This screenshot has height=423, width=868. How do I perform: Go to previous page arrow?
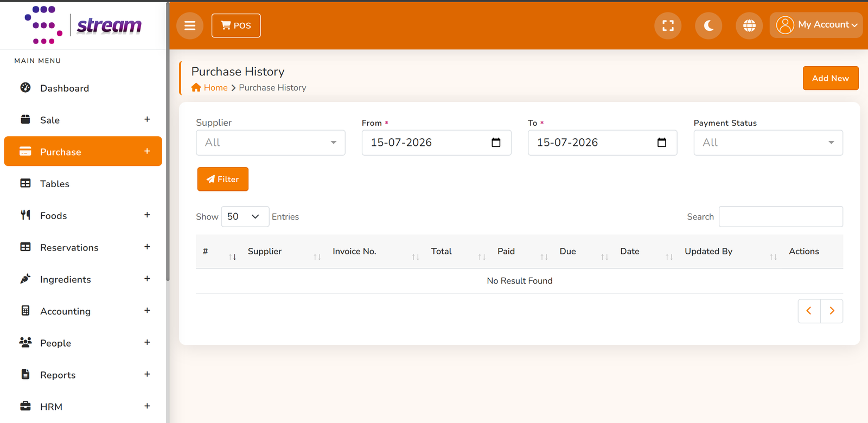click(809, 311)
